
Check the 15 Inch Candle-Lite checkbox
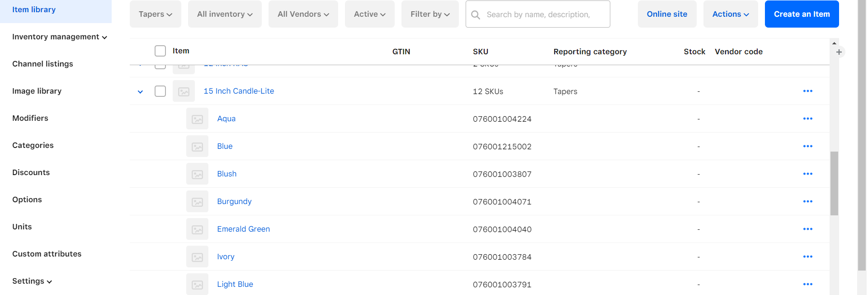tap(160, 91)
